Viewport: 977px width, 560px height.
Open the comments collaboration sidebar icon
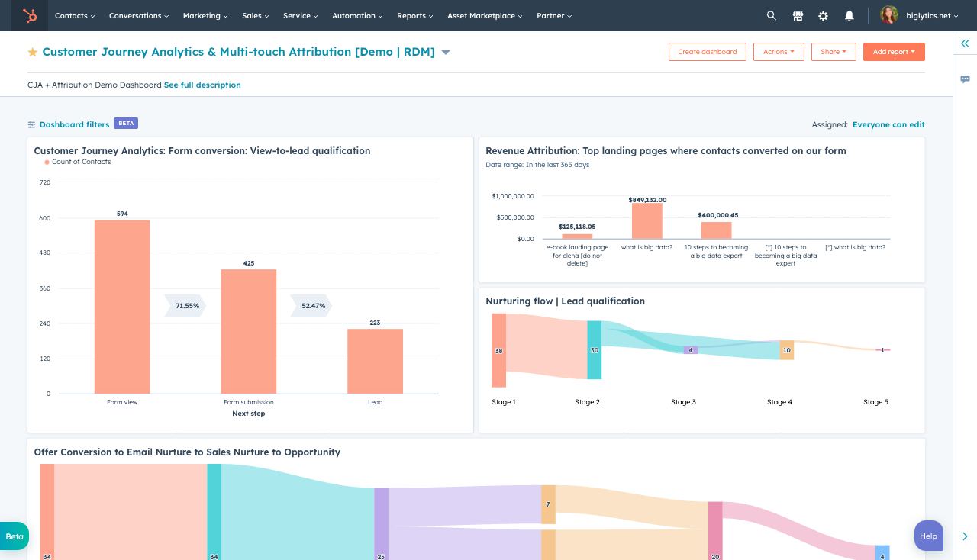[965, 79]
